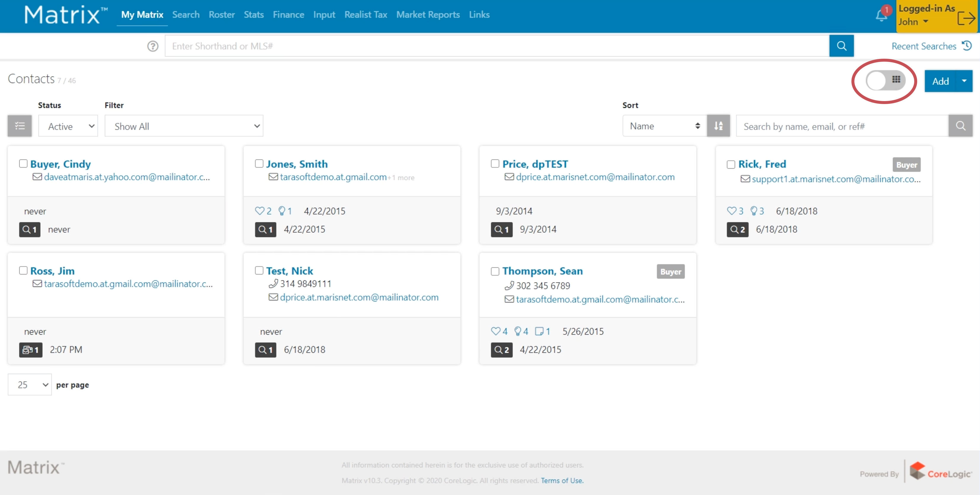
Task: Click the search by name input field
Action: [x=842, y=126]
